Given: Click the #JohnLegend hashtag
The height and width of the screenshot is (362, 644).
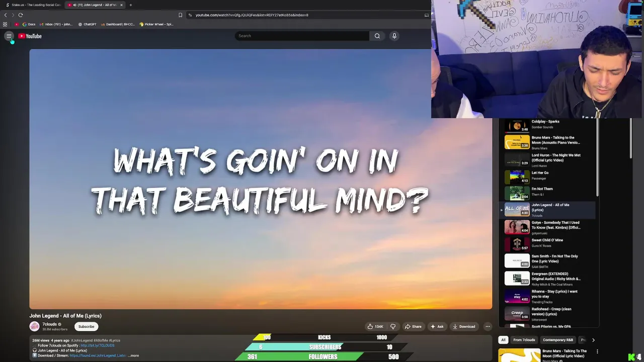Looking at the screenshot, I should pyautogui.click(x=82, y=340).
